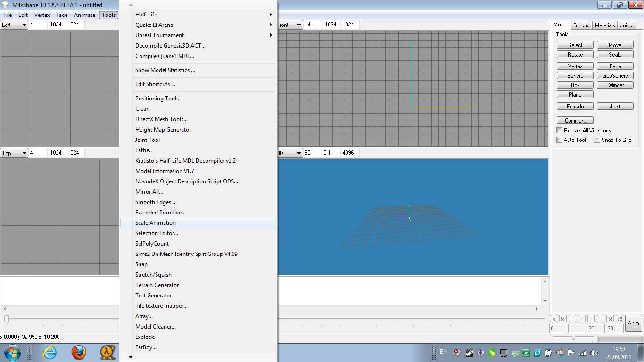Click the current frame input field showing 0
The height and width of the screenshot is (362, 644).
click(558, 329)
